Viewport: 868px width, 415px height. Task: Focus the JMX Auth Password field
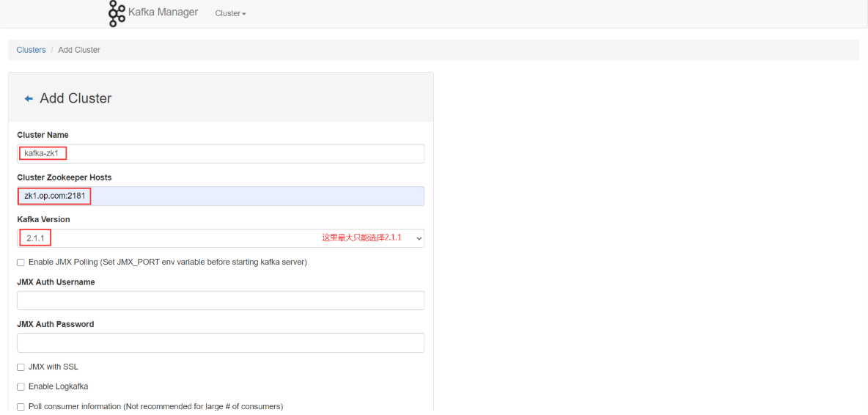tap(221, 342)
